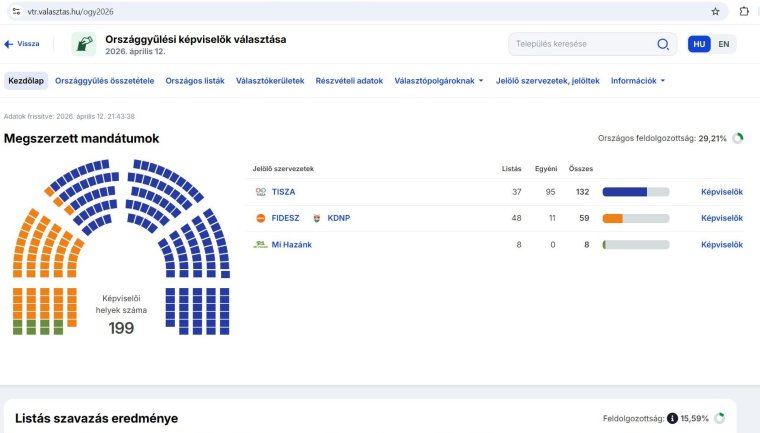Click the Vissza back arrow icon
760x433 pixels.
point(9,44)
